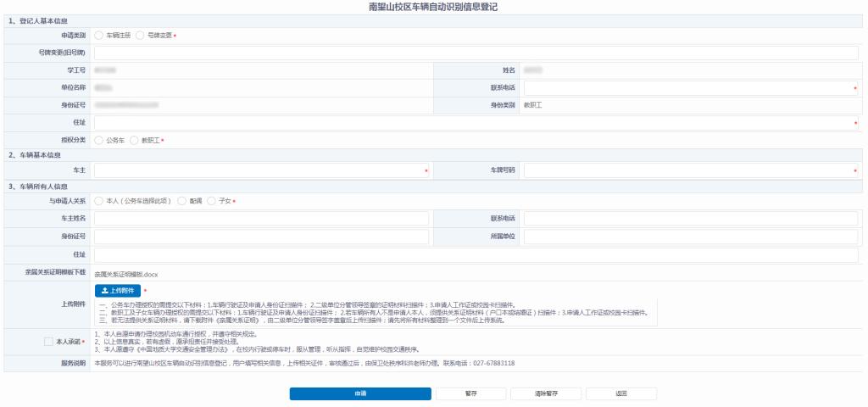Select 本人 as relationship to applicant

[100, 201]
